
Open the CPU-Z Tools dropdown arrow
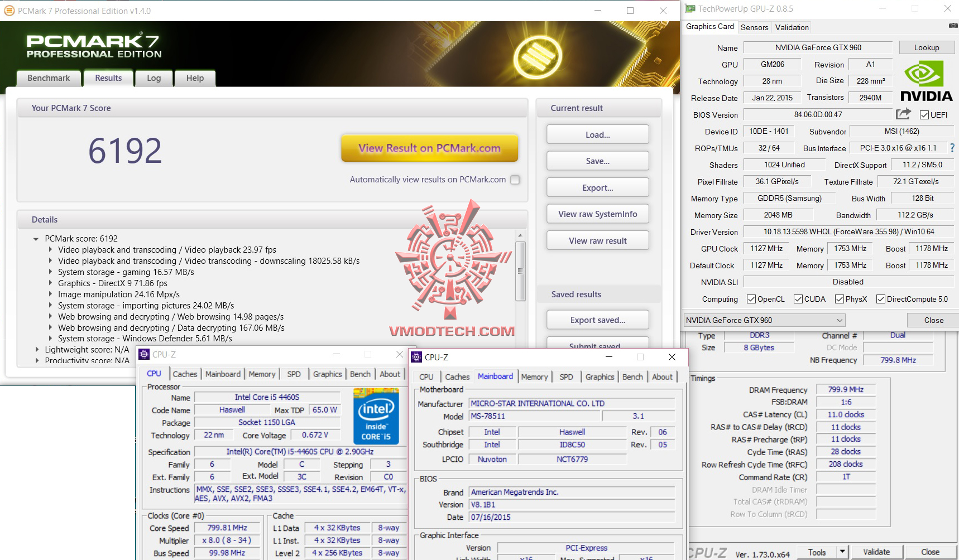842,552
